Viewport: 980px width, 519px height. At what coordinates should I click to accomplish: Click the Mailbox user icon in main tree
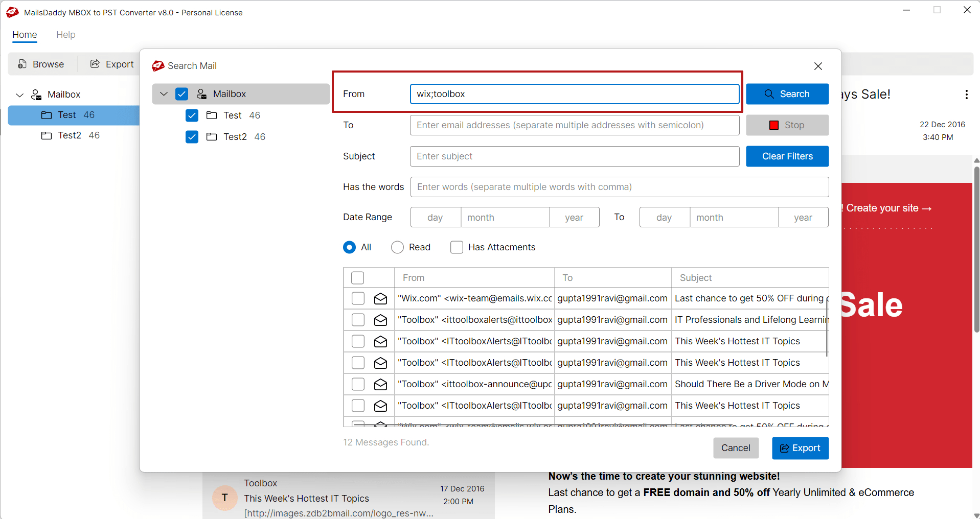click(x=36, y=95)
